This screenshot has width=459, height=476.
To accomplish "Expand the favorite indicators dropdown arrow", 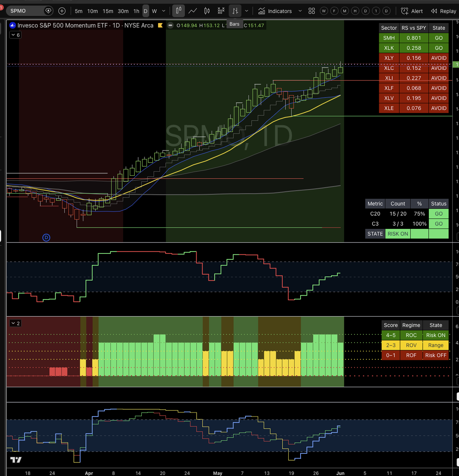I will [x=300, y=11].
